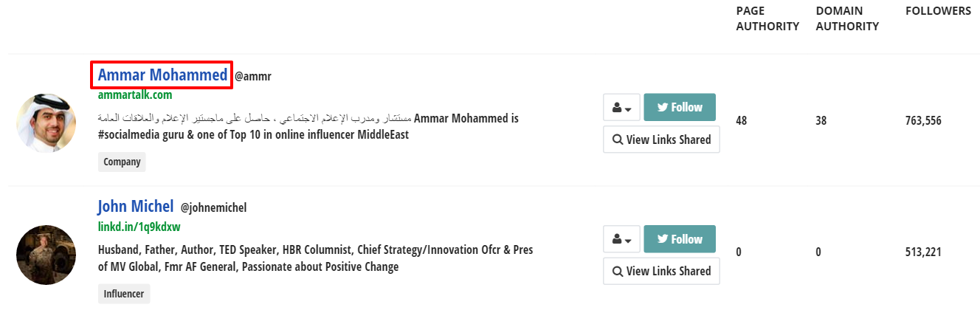Image resolution: width=980 pixels, height=310 pixels.
Task: Click the Company tag label
Action: pos(122,162)
